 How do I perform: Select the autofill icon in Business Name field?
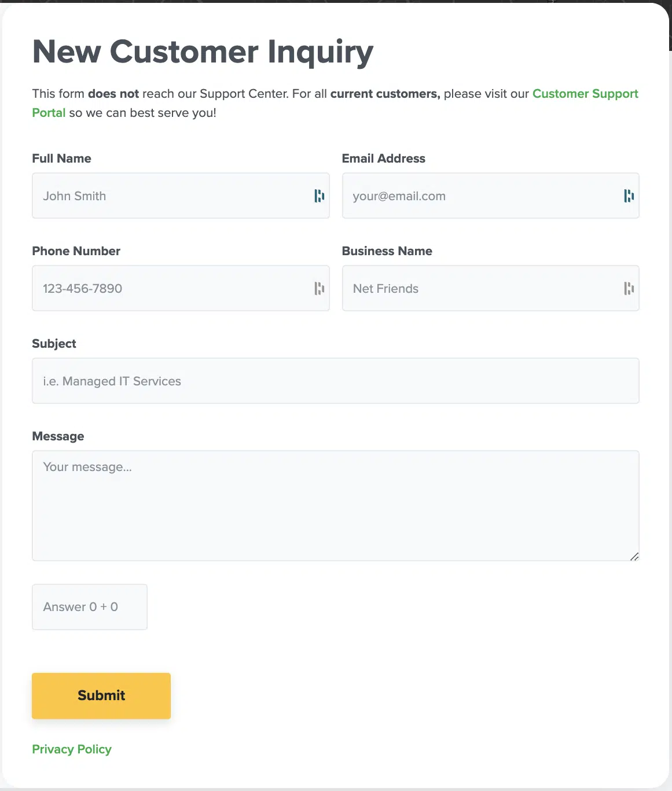pyautogui.click(x=629, y=288)
